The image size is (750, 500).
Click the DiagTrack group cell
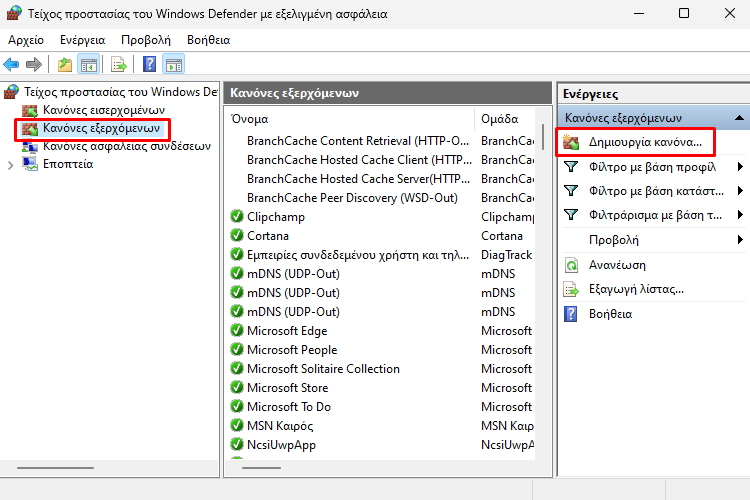click(507, 255)
